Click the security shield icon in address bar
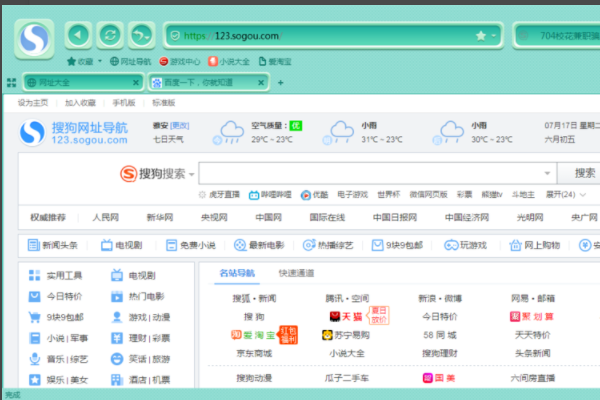This screenshot has height=400, width=600. coord(175,36)
